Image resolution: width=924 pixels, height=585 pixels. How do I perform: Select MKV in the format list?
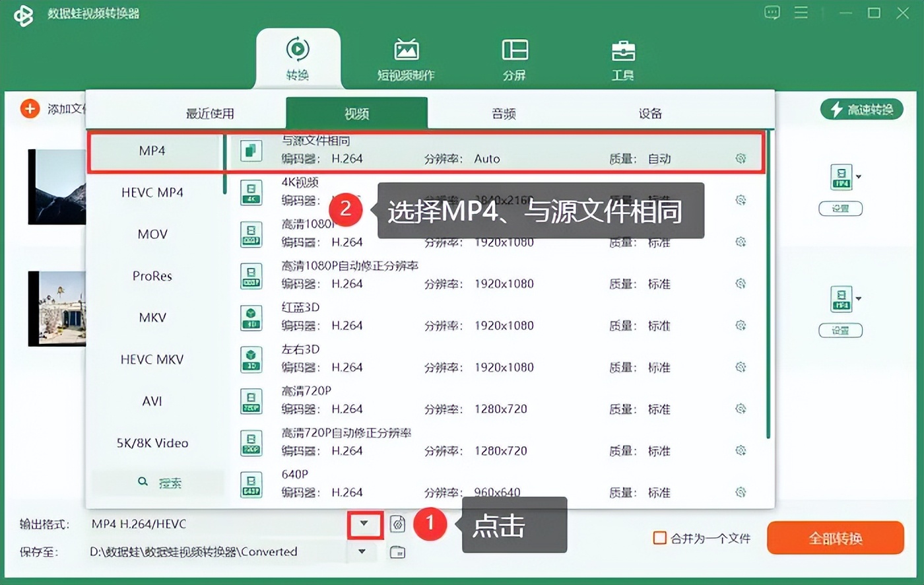(x=152, y=318)
